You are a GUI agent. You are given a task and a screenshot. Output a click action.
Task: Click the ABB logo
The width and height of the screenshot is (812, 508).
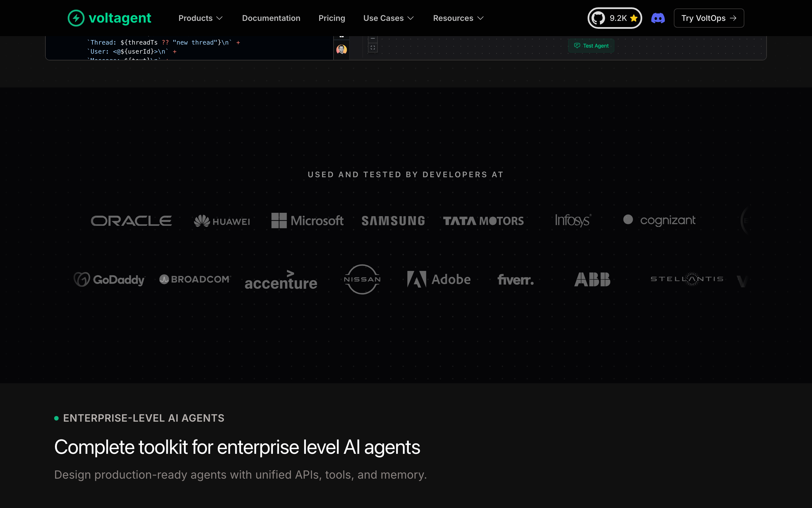[x=592, y=279]
